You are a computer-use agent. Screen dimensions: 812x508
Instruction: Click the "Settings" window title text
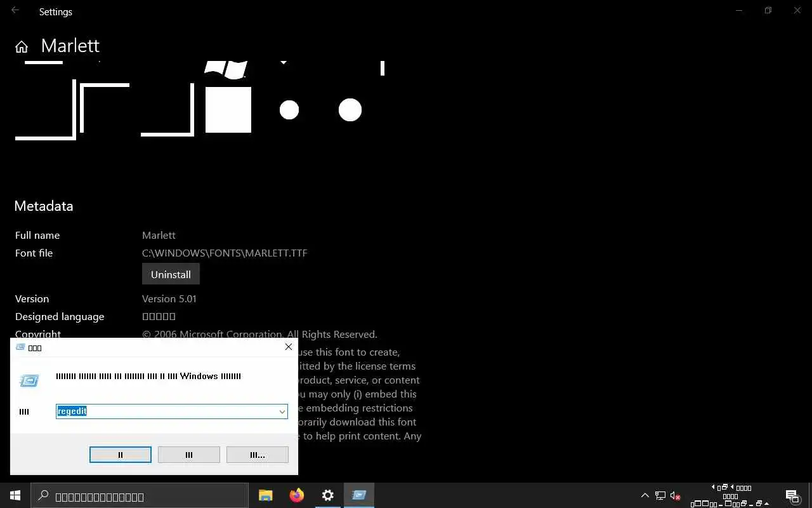point(56,12)
